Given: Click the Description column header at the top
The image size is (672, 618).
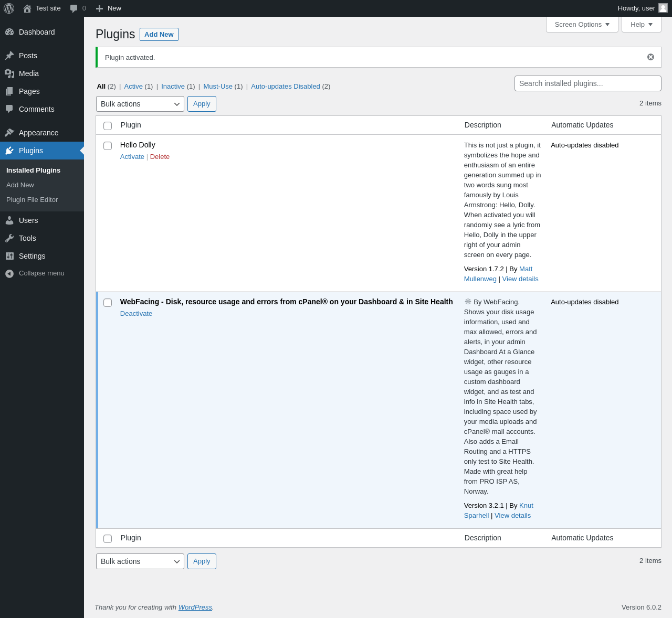Looking at the screenshot, I should (x=483, y=125).
